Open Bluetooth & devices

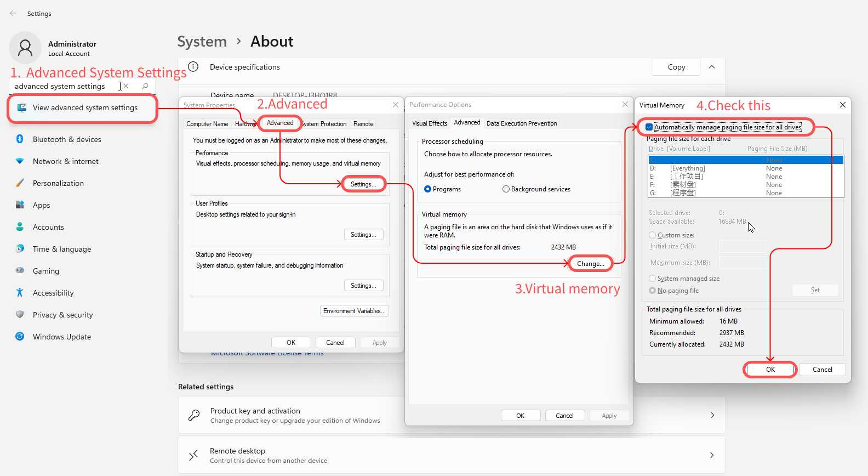point(67,139)
